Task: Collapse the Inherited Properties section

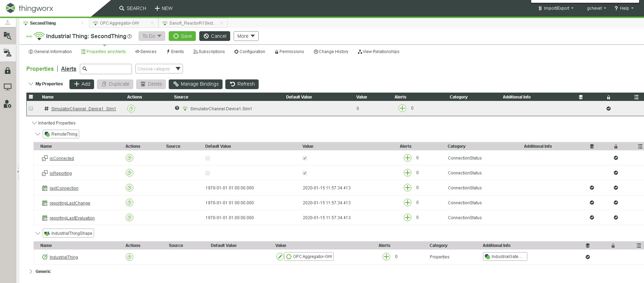Action: 34,123
